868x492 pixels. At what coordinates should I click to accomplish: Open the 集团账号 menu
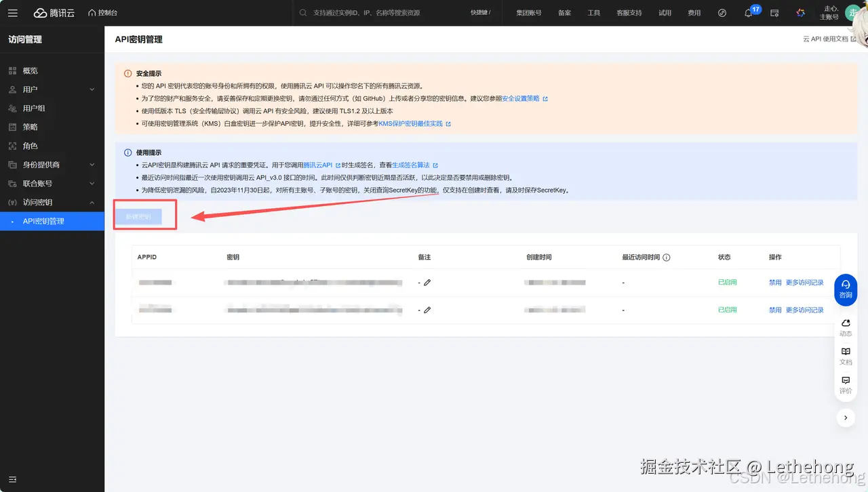529,13
